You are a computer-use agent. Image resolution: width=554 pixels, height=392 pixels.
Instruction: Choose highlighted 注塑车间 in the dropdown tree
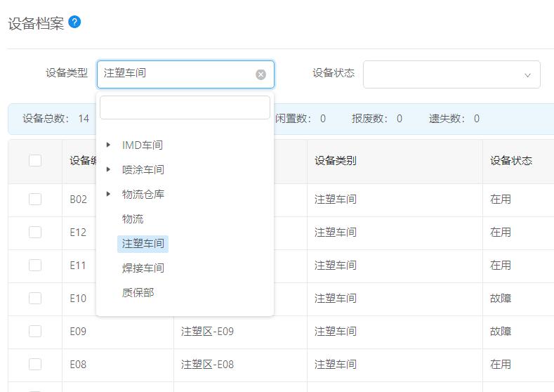click(x=143, y=244)
